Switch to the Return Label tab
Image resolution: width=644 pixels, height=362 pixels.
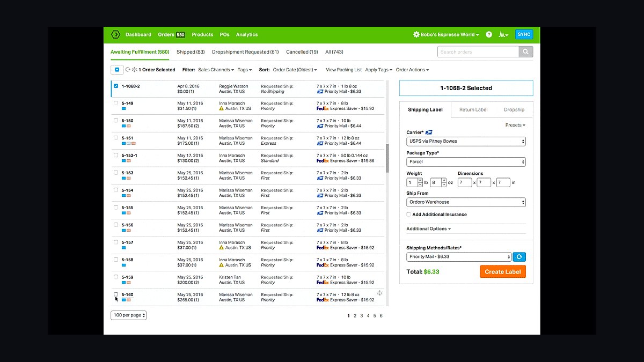click(x=473, y=109)
